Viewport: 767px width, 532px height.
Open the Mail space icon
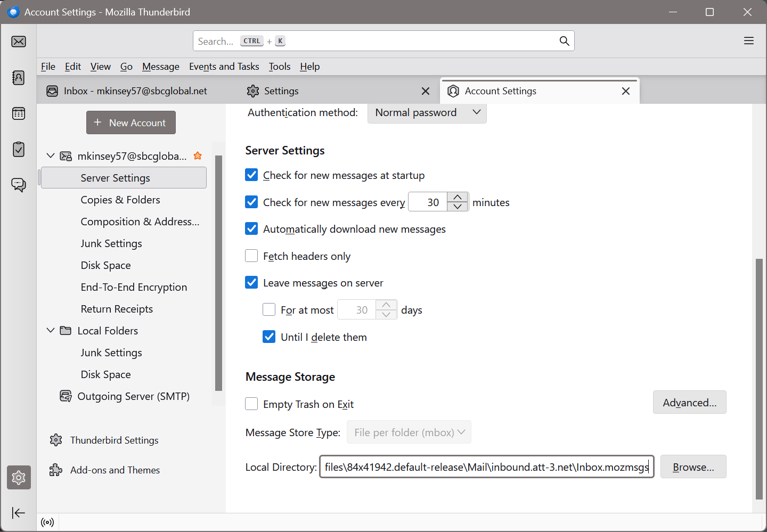click(19, 42)
